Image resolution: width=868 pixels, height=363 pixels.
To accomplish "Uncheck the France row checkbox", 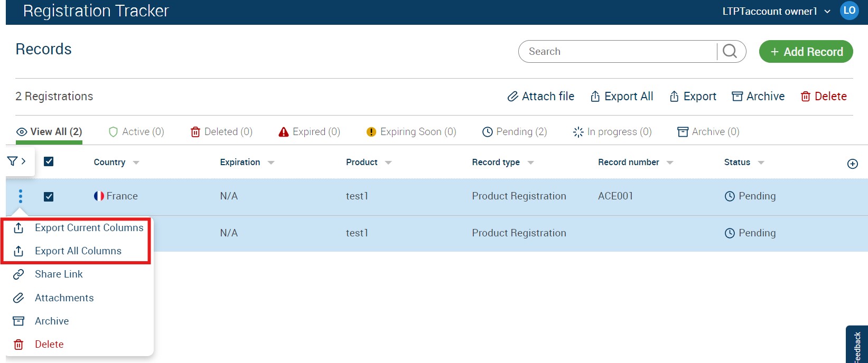I will 49,196.
